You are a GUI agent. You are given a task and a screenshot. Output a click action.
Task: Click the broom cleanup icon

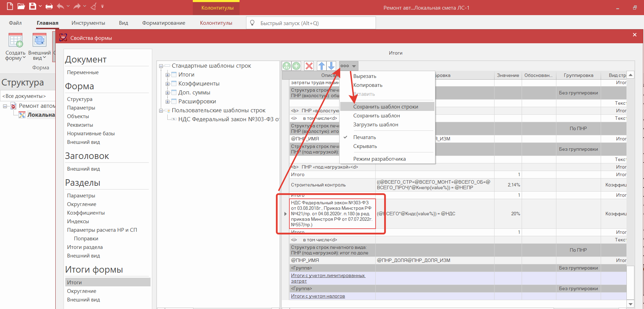[93, 6]
